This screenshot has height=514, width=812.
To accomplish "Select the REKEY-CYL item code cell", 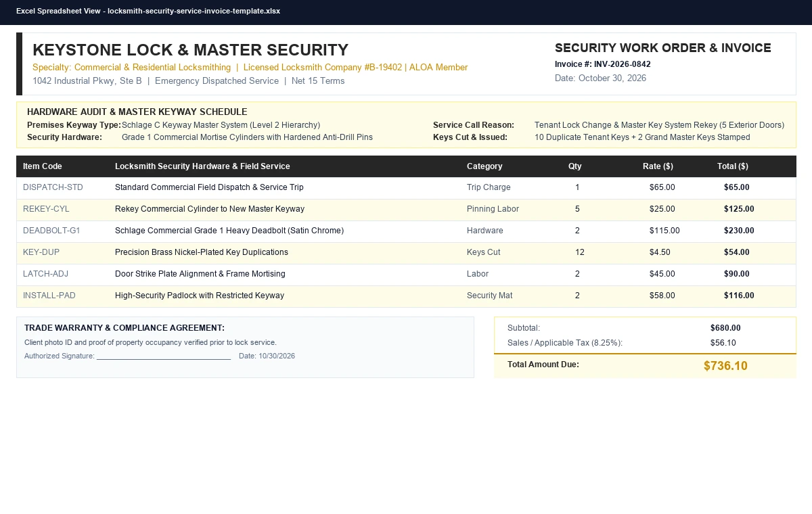I will [46, 209].
